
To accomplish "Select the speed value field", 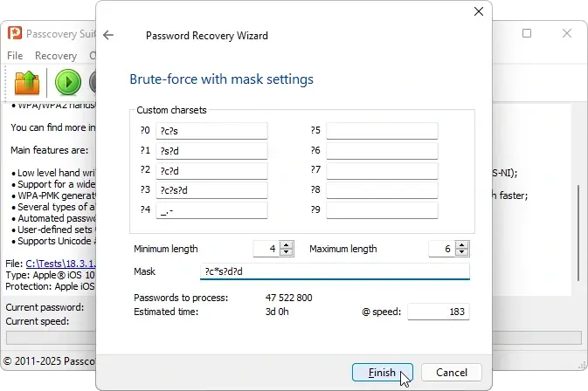I will point(438,312).
